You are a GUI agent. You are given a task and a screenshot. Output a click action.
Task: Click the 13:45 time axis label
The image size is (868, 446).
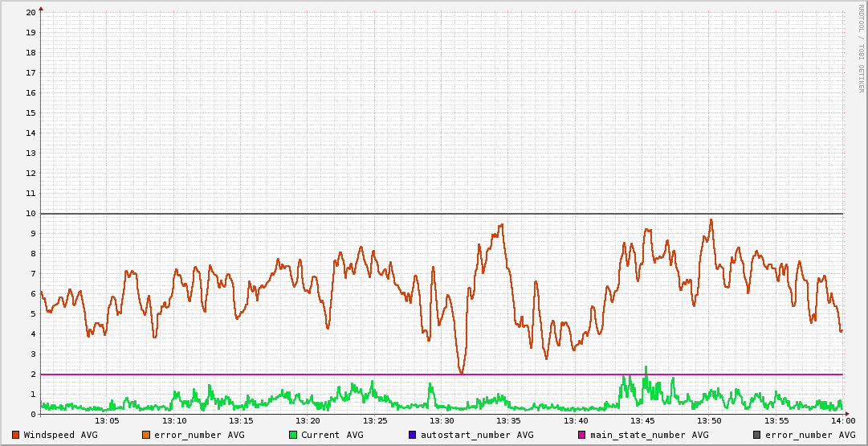click(642, 421)
